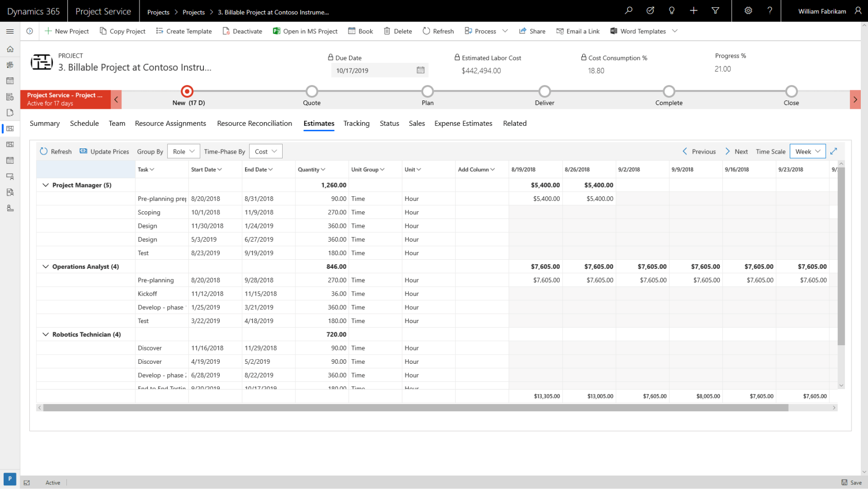Click the quick create plus icon

[693, 10]
